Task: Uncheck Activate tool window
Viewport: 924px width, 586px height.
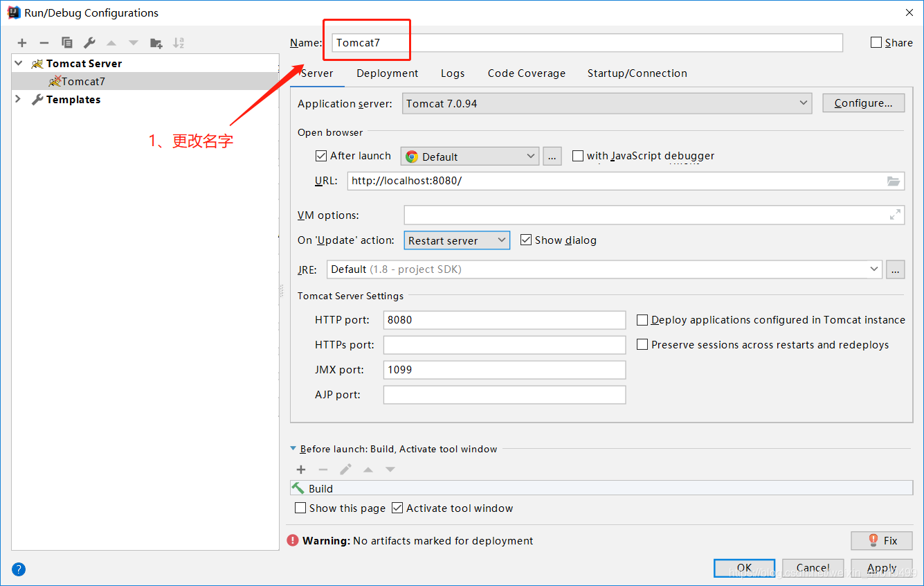Action: pyautogui.click(x=397, y=508)
